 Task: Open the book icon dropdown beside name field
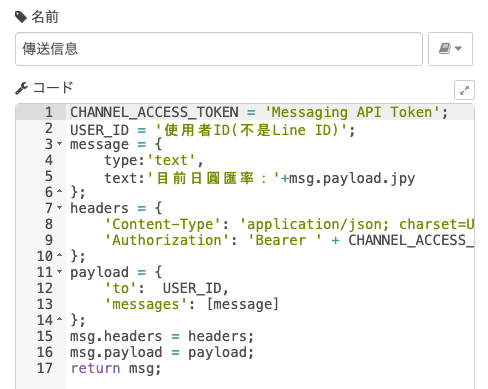pos(450,49)
